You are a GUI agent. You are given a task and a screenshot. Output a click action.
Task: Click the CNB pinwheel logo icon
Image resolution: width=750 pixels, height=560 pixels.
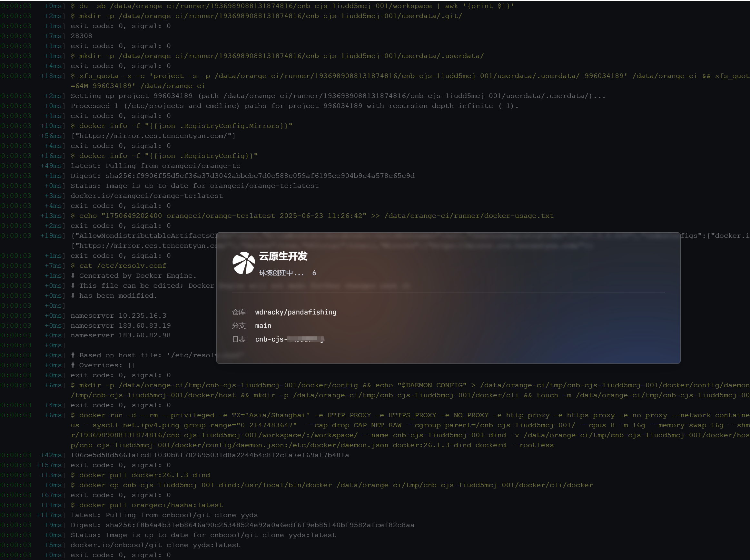[243, 263]
